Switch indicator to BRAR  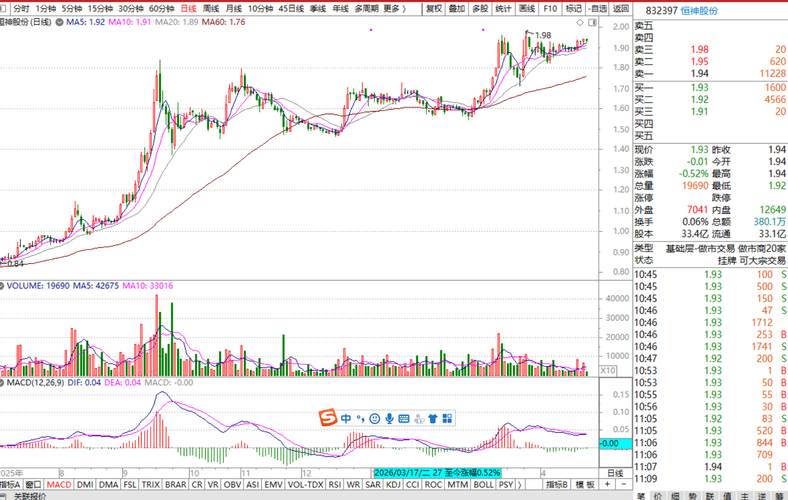pyautogui.click(x=176, y=485)
